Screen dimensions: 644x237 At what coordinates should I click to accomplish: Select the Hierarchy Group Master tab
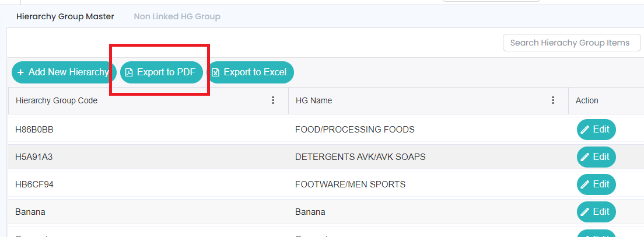[65, 16]
